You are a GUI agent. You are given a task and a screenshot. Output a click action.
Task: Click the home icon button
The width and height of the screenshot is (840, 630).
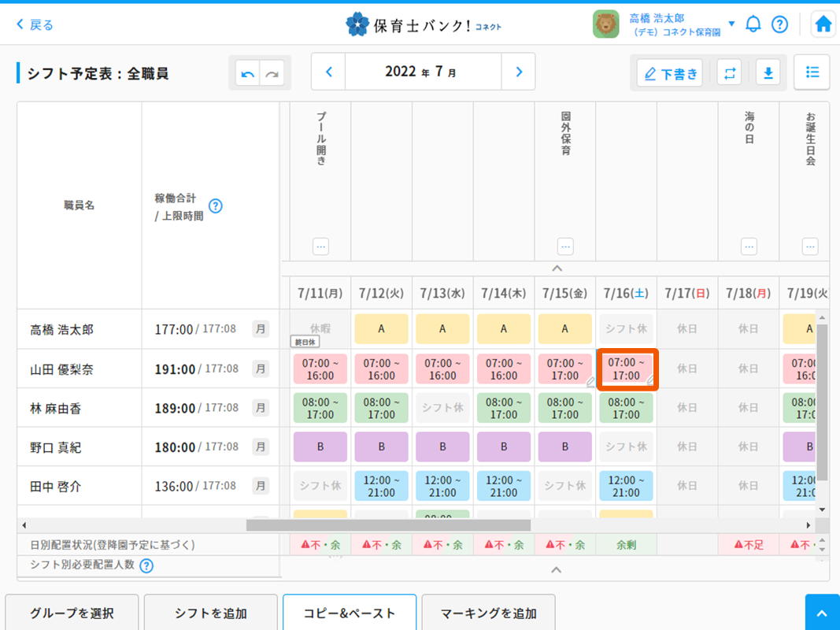click(x=823, y=24)
